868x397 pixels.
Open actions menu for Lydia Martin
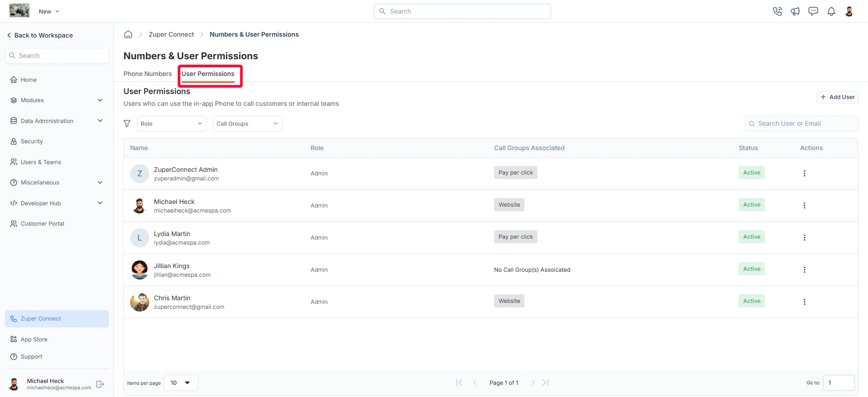[x=804, y=238]
